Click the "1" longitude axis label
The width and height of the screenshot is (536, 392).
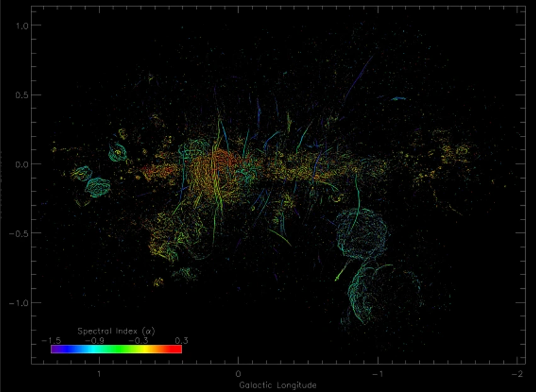[x=99, y=374]
